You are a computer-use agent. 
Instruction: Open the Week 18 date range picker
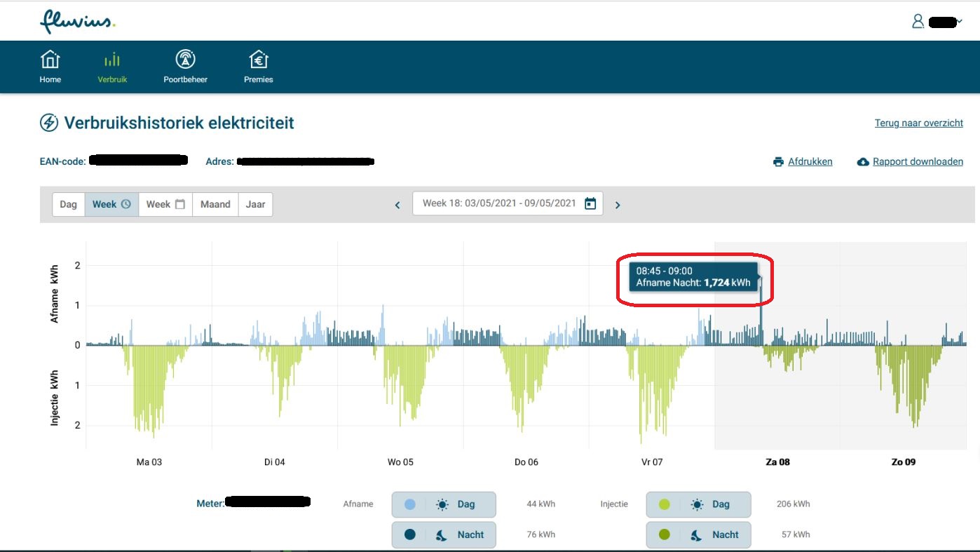click(x=499, y=203)
